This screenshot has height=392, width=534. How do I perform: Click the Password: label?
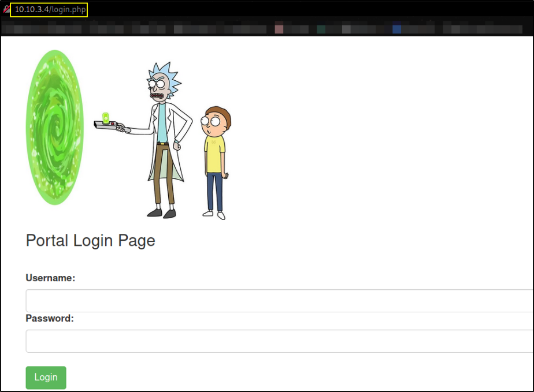50,319
